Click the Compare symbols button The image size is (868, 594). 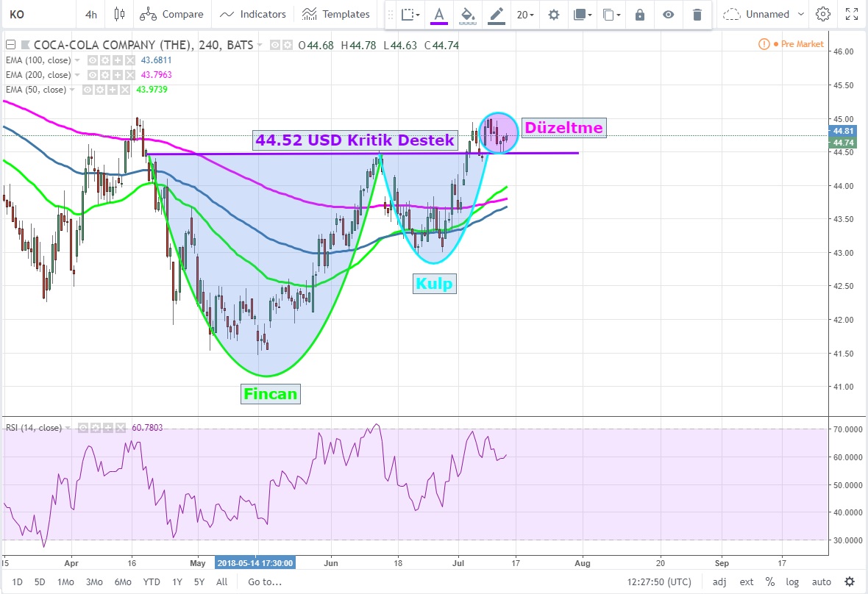pyautogui.click(x=171, y=15)
